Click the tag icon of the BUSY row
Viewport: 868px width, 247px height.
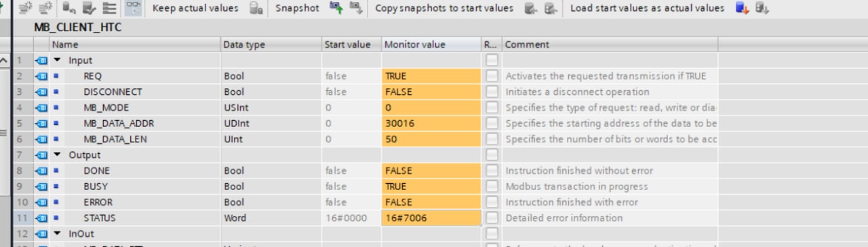pos(41,186)
